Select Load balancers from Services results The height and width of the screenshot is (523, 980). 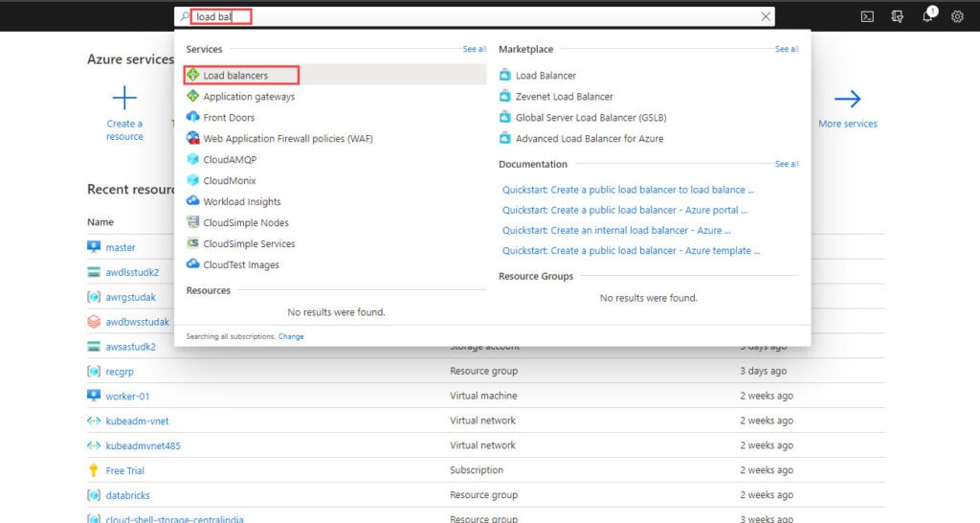coord(235,76)
